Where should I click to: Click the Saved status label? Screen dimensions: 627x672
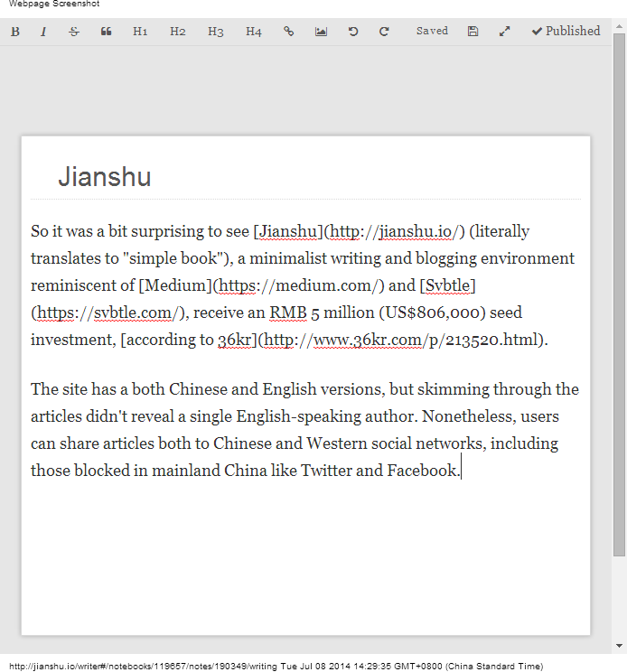click(432, 31)
